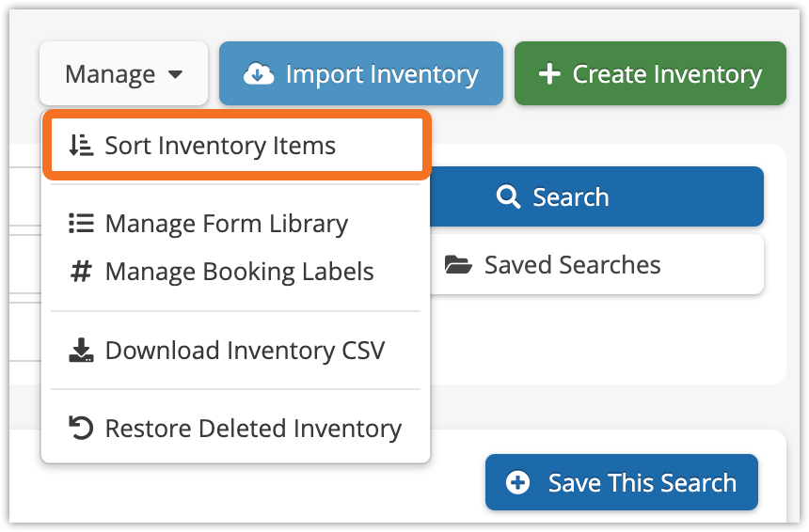Viewport: 809px width, 532px height.
Task: Click the sort icon beside Sort Inventory Items
Action: (81, 146)
